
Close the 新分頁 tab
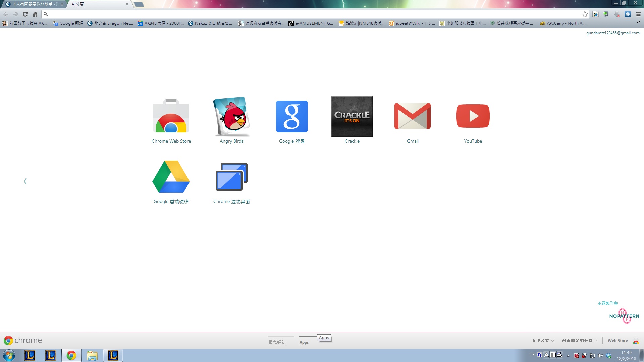(127, 4)
